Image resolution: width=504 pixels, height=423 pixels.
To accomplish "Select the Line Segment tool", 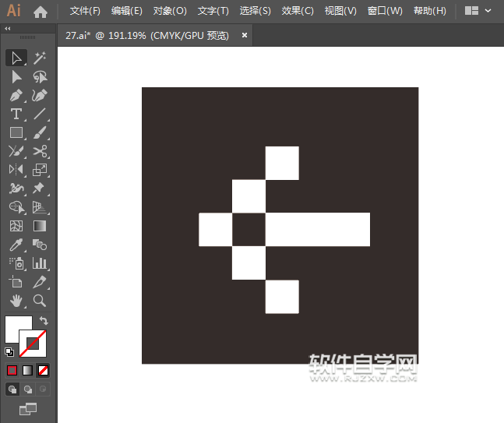I will [x=40, y=114].
